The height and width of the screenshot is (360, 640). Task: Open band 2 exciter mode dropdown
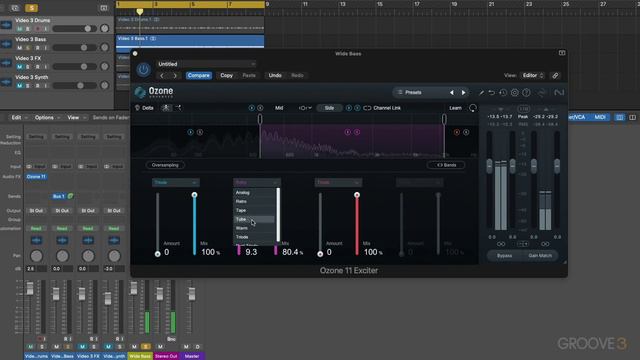click(257, 182)
